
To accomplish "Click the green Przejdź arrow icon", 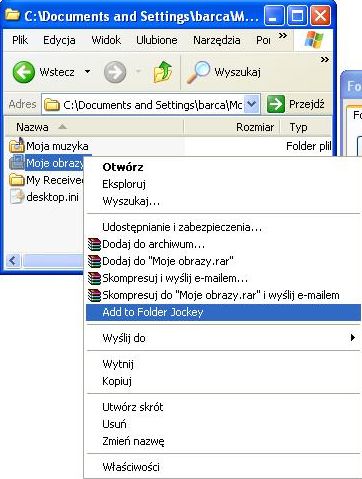I will pyautogui.click(x=276, y=105).
